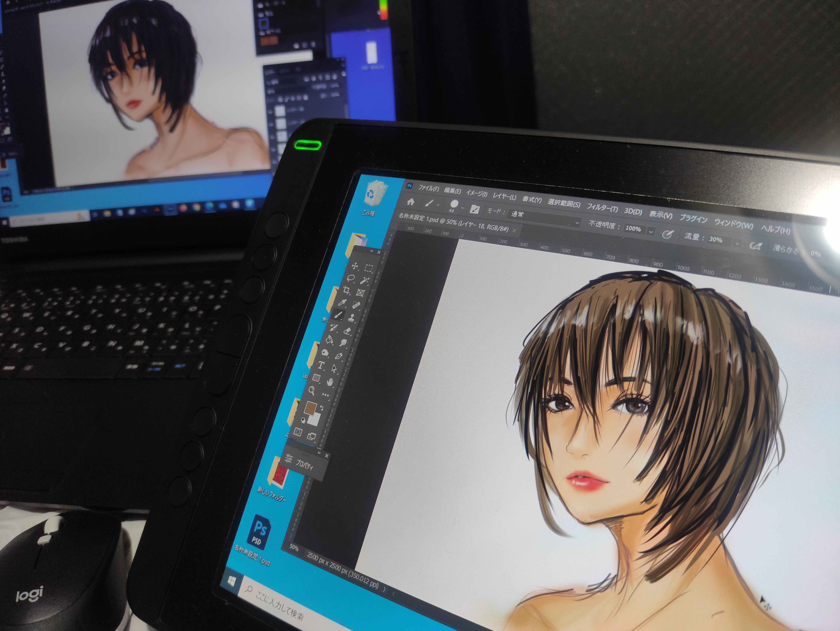Image resolution: width=840 pixels, height=631 pixels.
Task: Click the 50% zoom level field
Action: tap(294, 547)
